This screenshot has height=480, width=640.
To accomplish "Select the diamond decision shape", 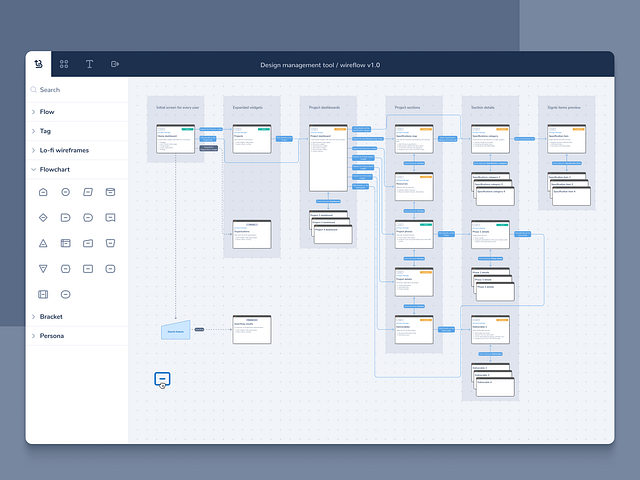I will click(43, 218).
